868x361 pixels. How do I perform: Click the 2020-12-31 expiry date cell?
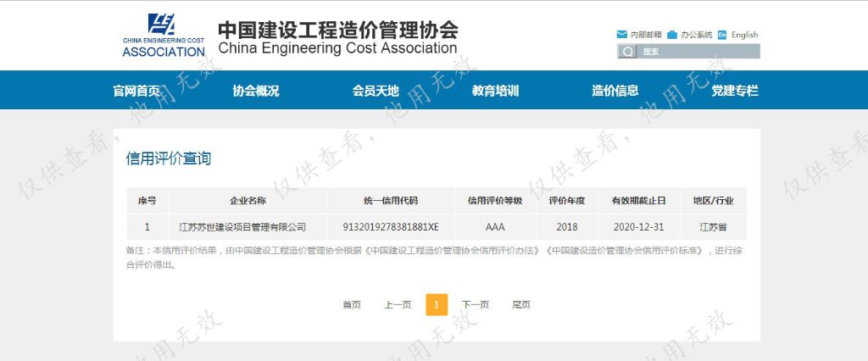pos(639,227)
